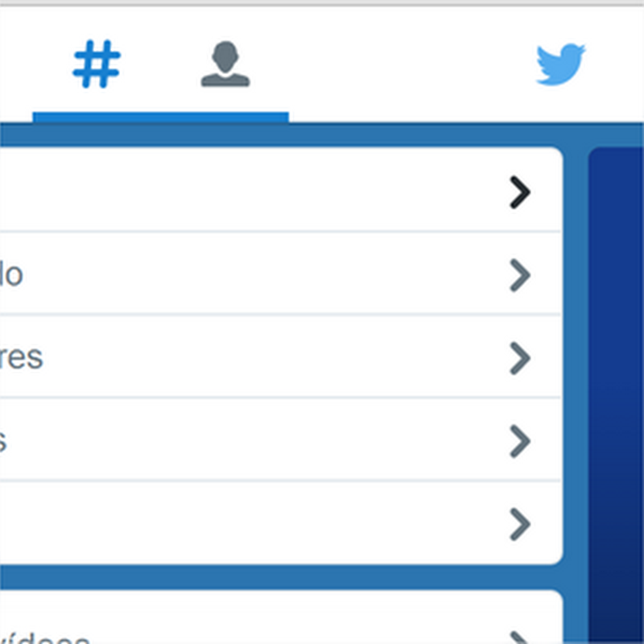Select the blank row below the "s" item
Image resolution: width=644 pixels, height=644 pixels.
coord(281,522)
